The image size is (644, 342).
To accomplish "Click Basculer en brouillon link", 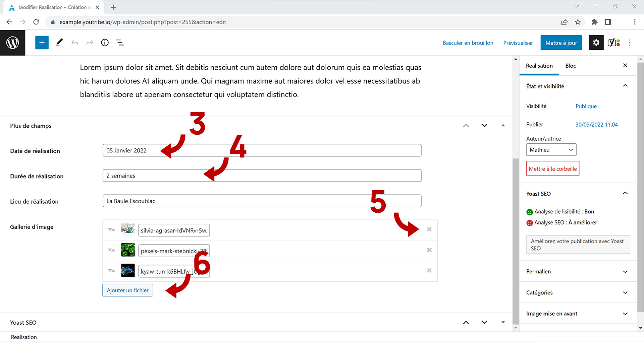I will [468, 43].
